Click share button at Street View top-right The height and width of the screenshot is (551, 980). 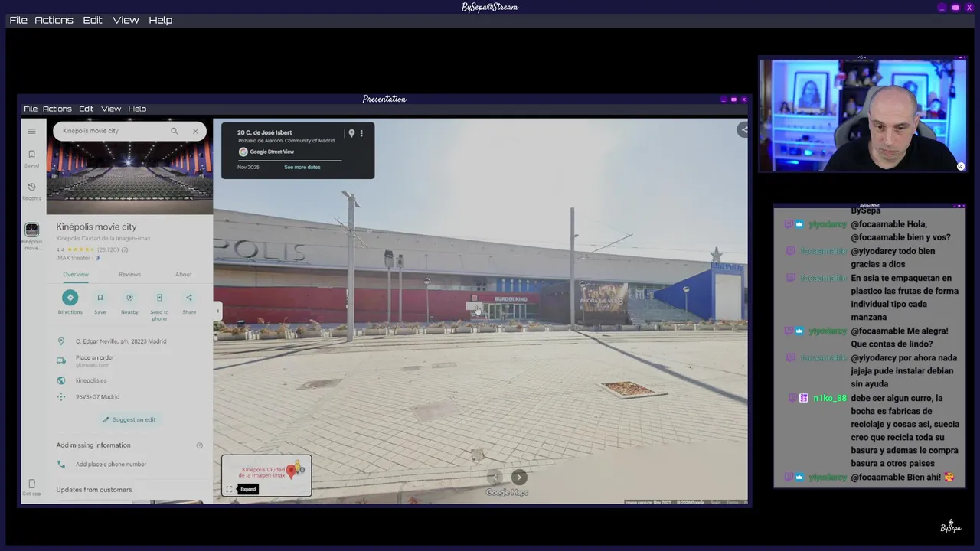click(x=743, y=129)
